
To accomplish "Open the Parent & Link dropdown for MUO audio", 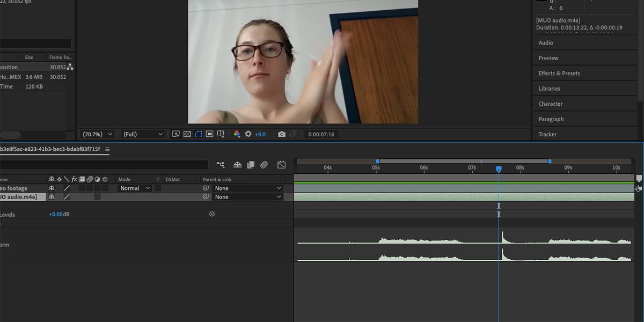I will 248,196.
